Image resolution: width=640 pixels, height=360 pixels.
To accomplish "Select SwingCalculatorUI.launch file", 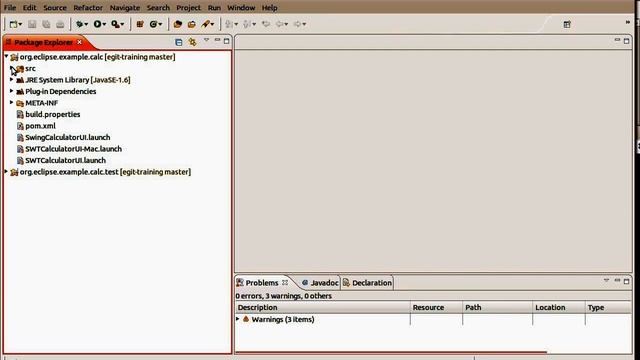I will point(68,138).
